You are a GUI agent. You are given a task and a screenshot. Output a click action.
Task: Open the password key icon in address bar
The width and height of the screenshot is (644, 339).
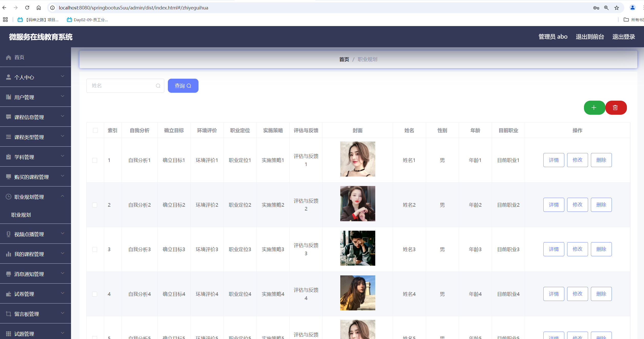pos(596,8)
